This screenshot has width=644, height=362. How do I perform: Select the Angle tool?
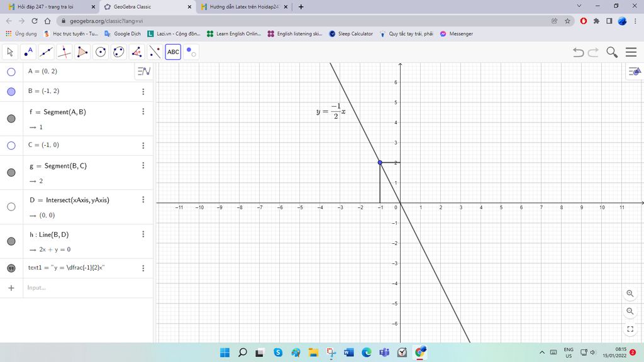click(x=136, y=52)
